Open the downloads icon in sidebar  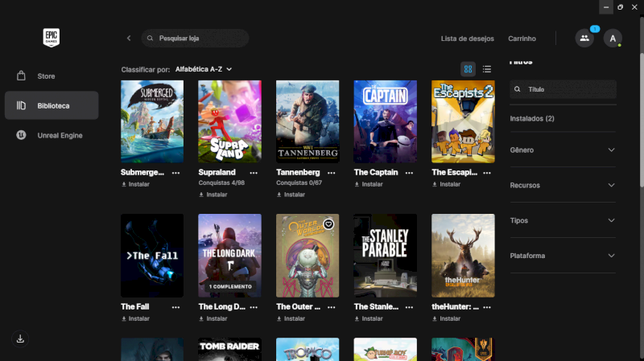pos(20,338)
